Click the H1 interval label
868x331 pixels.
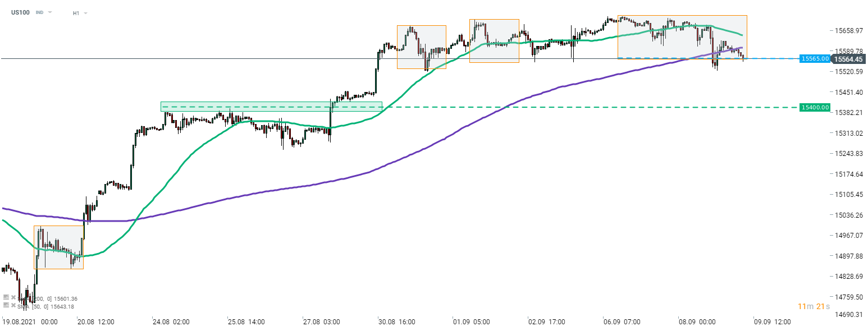[x=76, y=13]
